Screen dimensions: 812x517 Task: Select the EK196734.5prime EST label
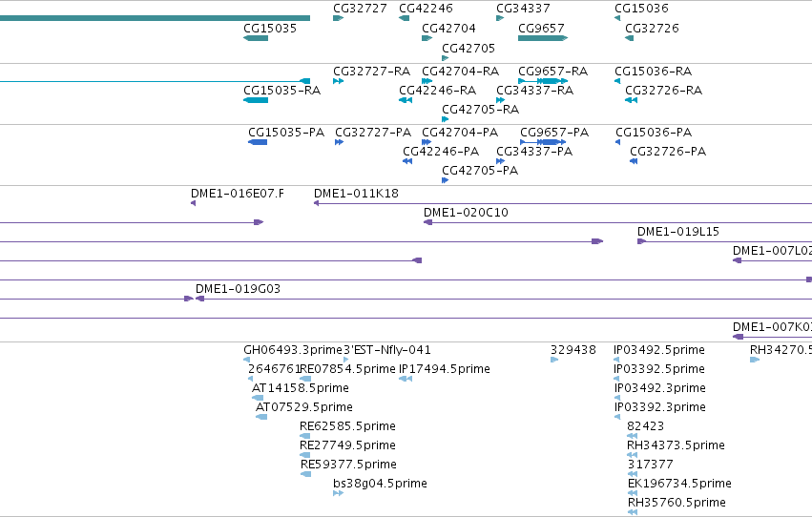click(x=679, y=484)
